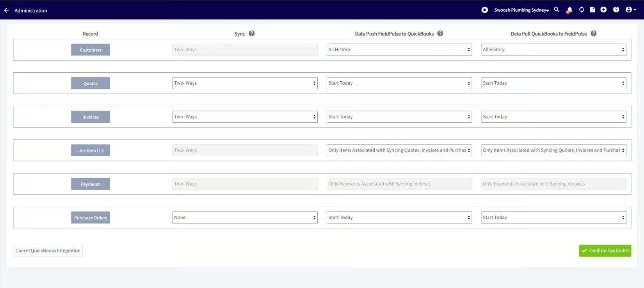Open Purchase Orders Sync None dropdown
Image resolution: width=644 pixels, height=288 pixels.
245,218
